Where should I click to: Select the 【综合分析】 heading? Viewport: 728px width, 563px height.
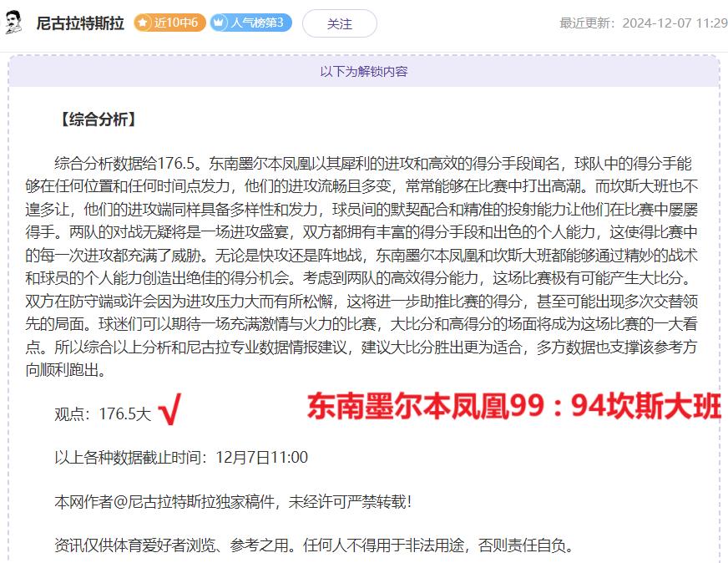coord(99,119)
